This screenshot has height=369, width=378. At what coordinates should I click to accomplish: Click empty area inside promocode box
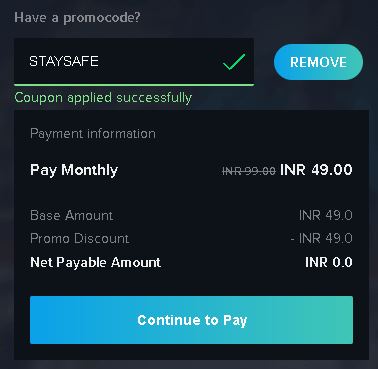coord(160,62)
